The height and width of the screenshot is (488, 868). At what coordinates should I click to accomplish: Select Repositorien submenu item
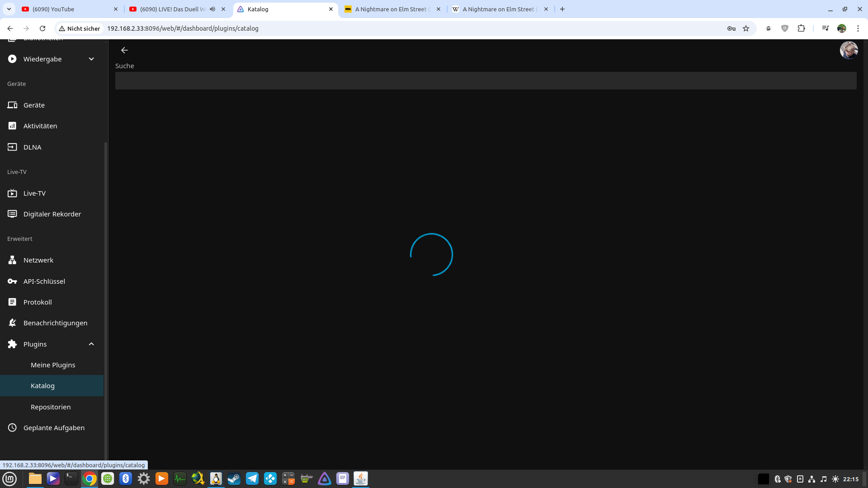point(51,407)
